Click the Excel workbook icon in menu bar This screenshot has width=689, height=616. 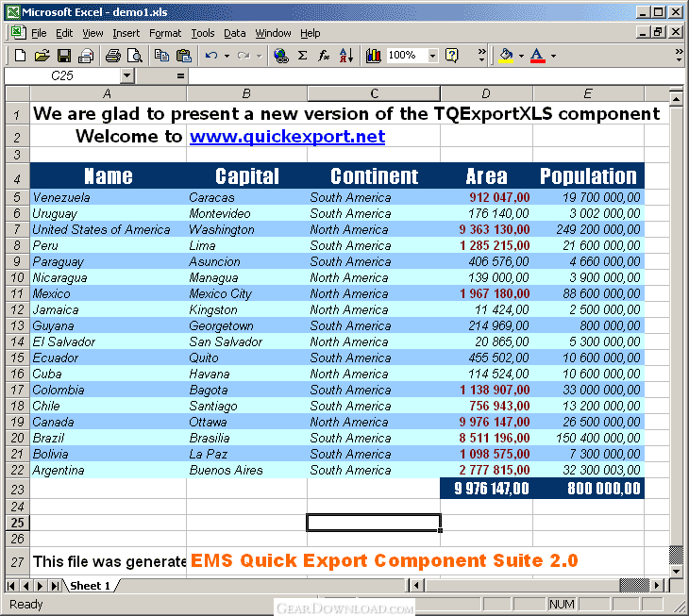(17, 32)
